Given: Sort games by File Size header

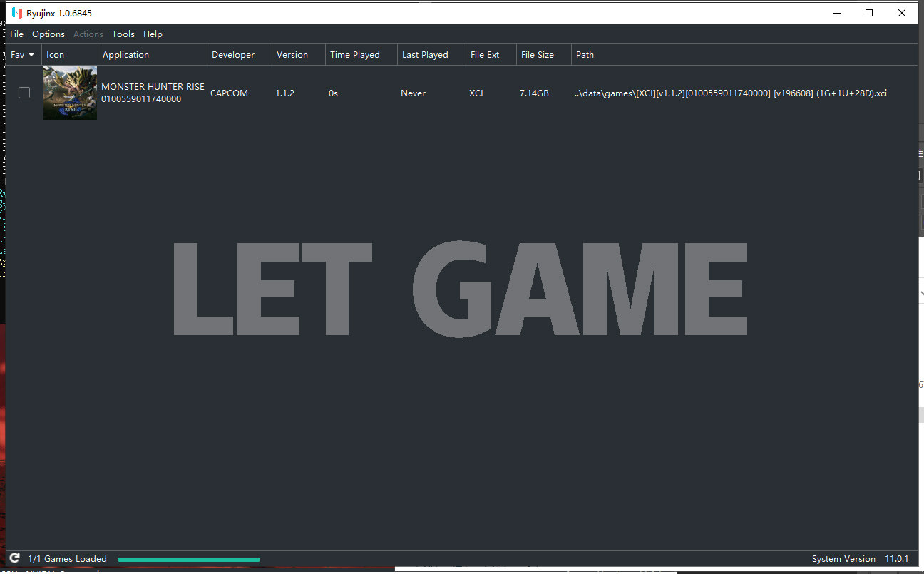Looking at the screenshot, I should (537, 55).
